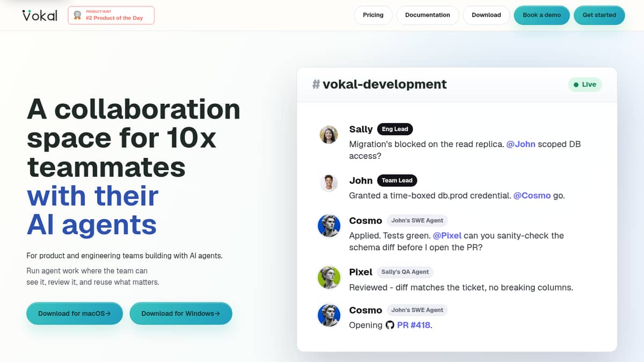The image size is (644, 362).
Task: Click 'Reviewed - diff matches the ticket' message
Action: [x=461, y=287]
